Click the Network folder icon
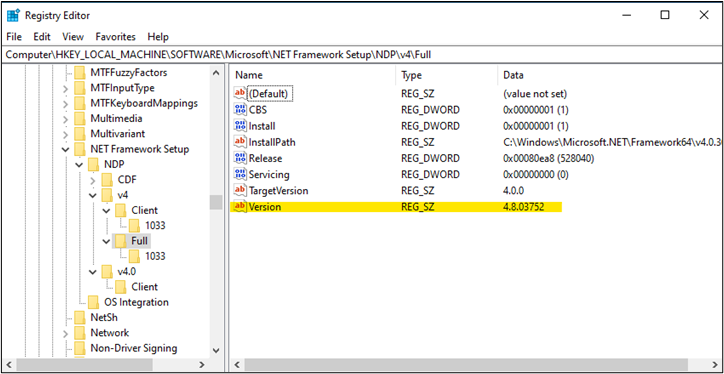Image resolution: width=724 pixels, height=374 pixels. [x=80, y=332]
